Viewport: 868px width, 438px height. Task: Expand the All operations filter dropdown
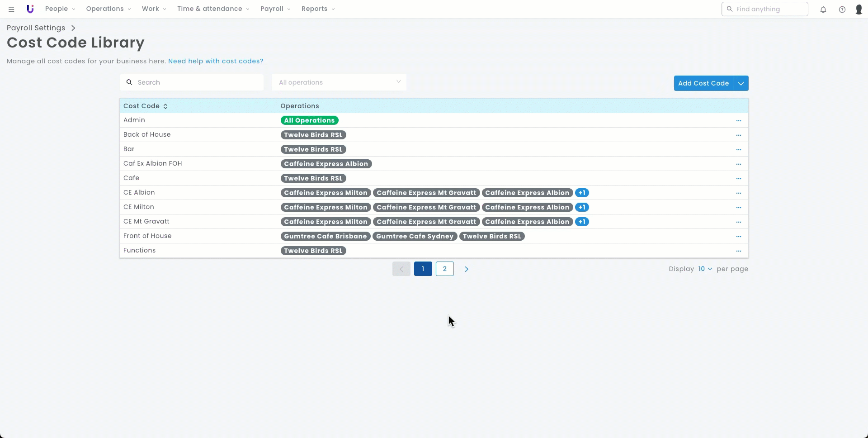(x=339, y=82)
